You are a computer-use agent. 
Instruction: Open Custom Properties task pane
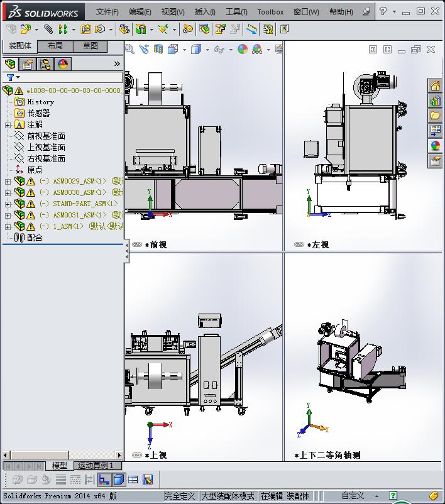click(x=435, y=161)
